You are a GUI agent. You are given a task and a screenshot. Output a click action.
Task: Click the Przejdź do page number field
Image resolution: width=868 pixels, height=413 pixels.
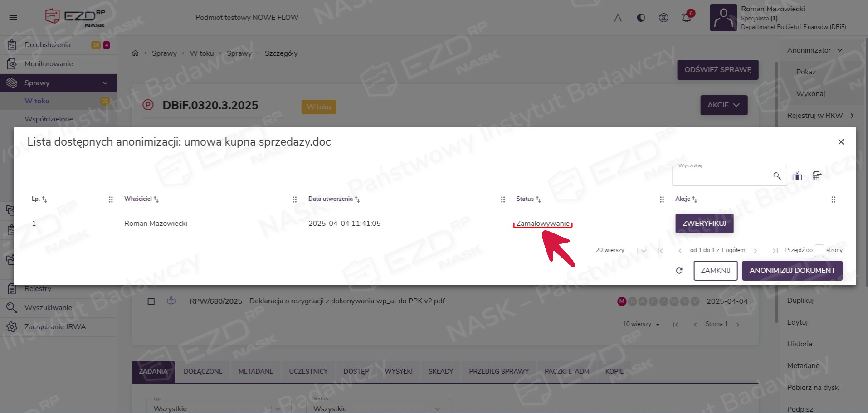[819, 250]
